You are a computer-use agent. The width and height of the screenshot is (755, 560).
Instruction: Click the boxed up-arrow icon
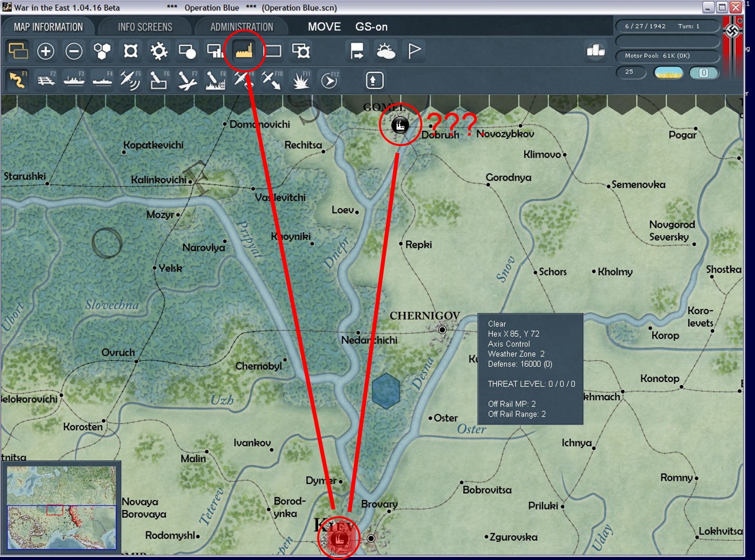coord(374,80)
